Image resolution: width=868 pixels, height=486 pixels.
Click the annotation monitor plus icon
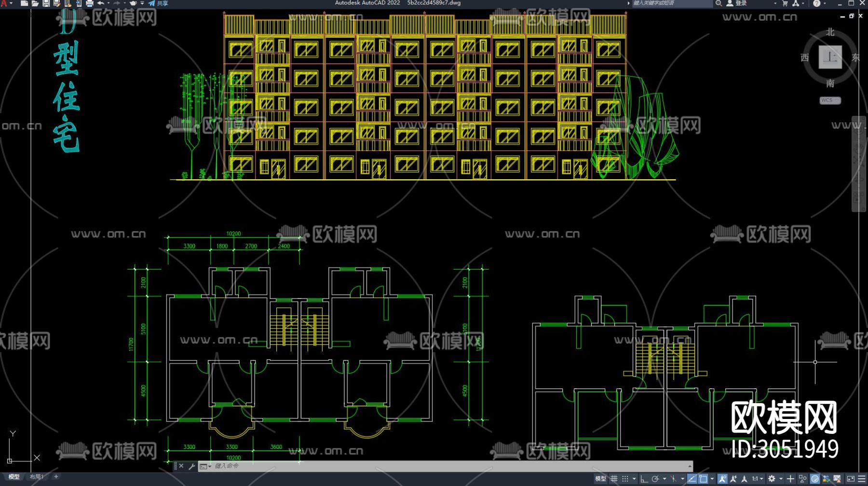pos(791,479)
